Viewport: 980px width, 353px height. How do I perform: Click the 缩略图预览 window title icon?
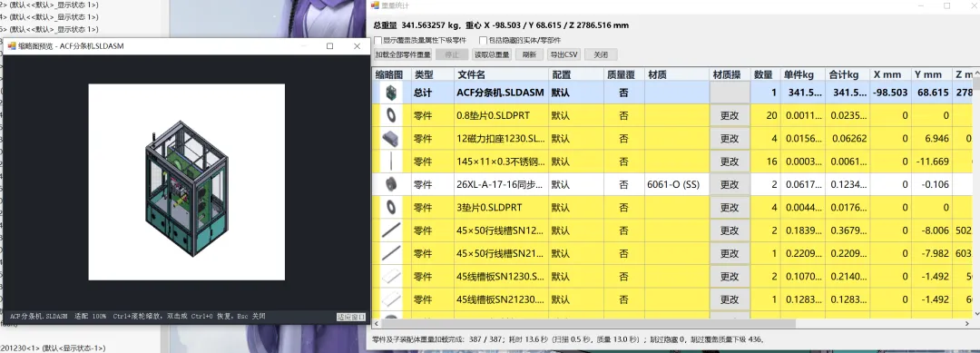(11, 45)
